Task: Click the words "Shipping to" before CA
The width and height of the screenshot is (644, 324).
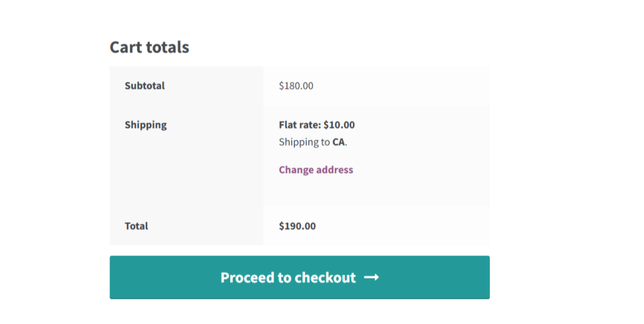Action: [x=304, y=142]
